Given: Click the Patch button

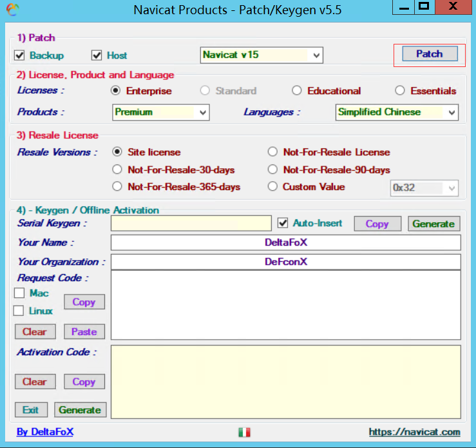Looking at the screenshot, I should 430,54.
